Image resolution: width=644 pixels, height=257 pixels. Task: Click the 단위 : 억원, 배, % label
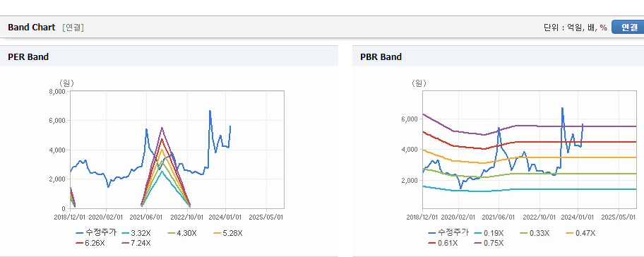click(x=575, y=28)
